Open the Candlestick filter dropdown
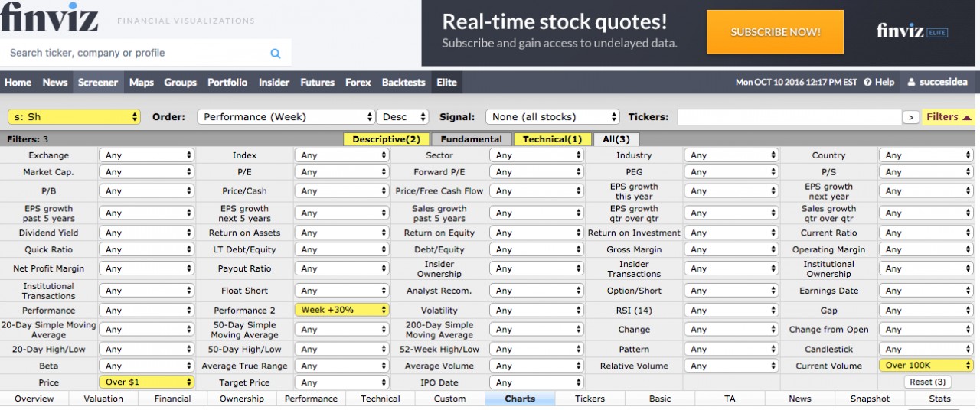 [926, 349]
